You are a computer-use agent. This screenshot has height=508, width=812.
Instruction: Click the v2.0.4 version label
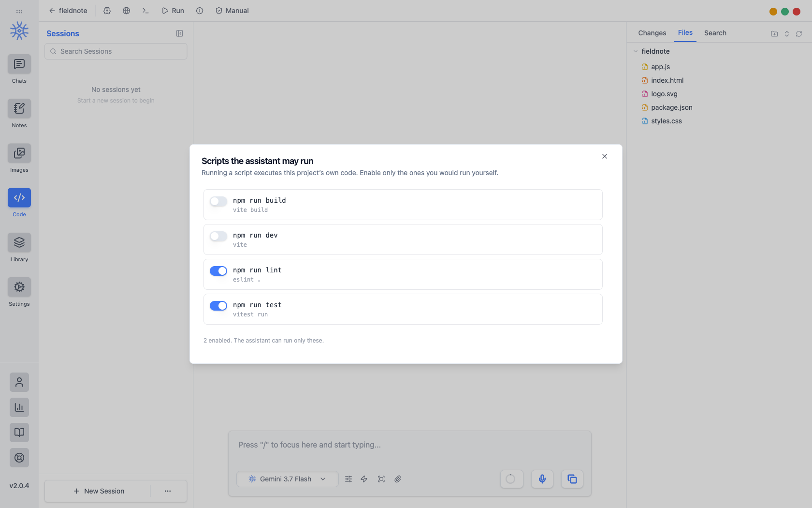(19, 486)
